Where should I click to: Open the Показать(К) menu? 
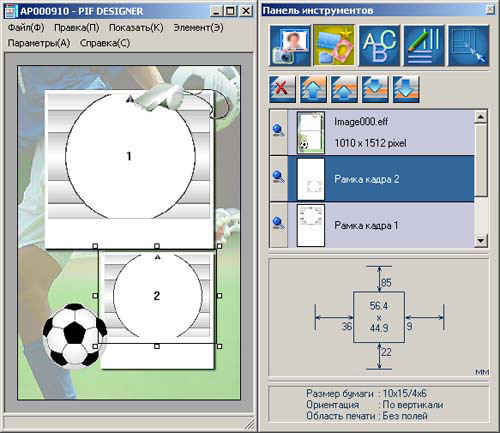(x=136, y=27)
